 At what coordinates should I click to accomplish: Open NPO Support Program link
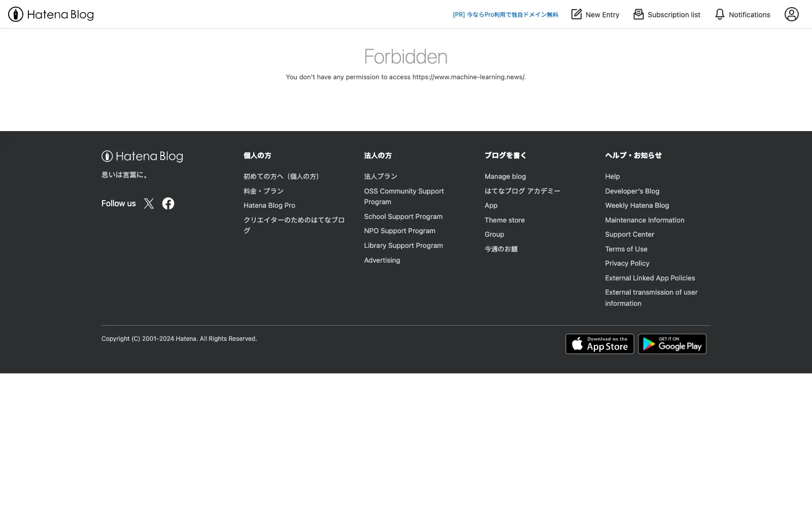point(400,231)
